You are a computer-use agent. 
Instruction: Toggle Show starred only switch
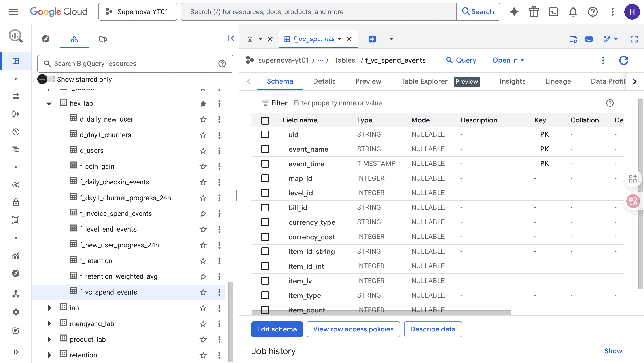coord(46,79)
